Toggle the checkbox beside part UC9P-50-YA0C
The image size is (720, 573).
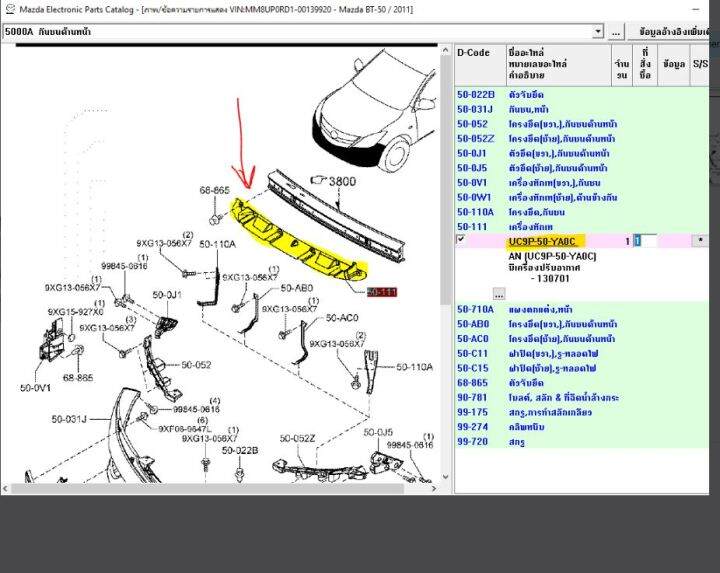point(460,240)
